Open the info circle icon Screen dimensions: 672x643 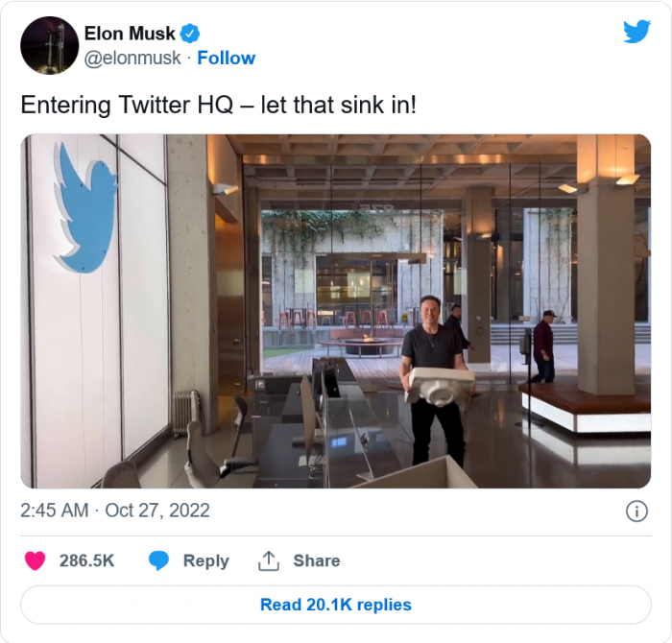[636, 511]
